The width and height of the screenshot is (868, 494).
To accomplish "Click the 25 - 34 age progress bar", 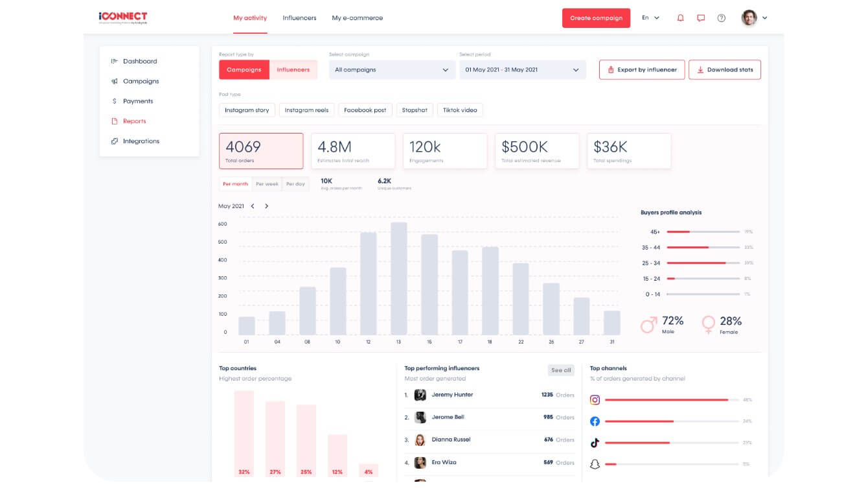I will click(703, 263).
